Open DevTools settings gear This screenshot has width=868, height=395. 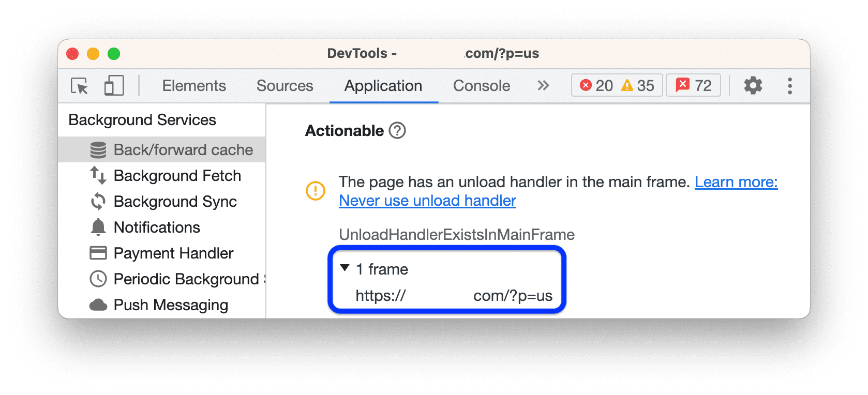754,85
